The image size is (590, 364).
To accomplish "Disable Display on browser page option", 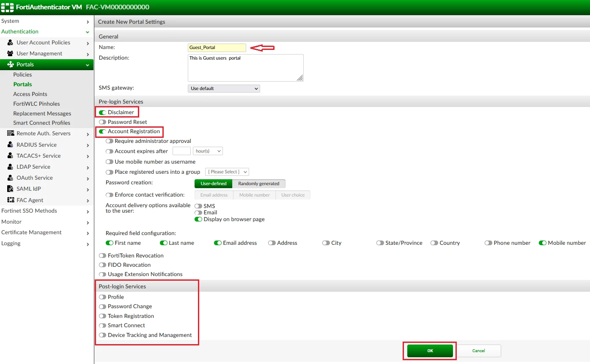I will coord(198,219).
